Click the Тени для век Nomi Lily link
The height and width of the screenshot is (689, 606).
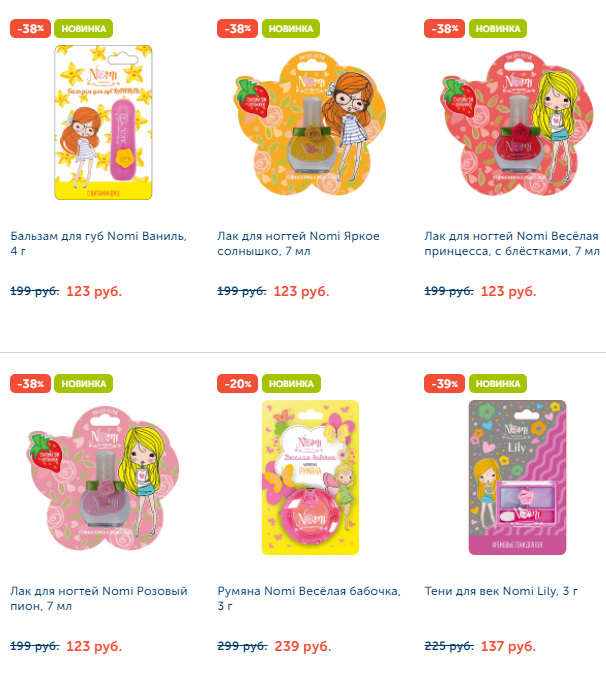(501, 591)
